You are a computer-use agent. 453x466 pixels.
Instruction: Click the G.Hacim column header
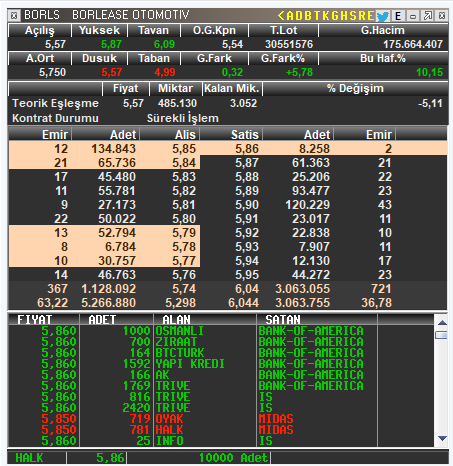point(383,30)
